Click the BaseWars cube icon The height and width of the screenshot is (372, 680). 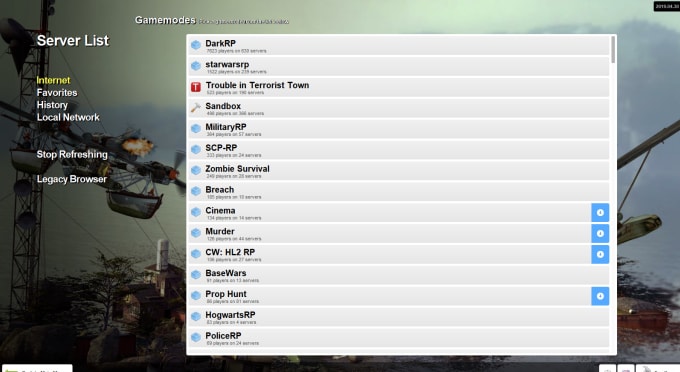click(196, 274)
